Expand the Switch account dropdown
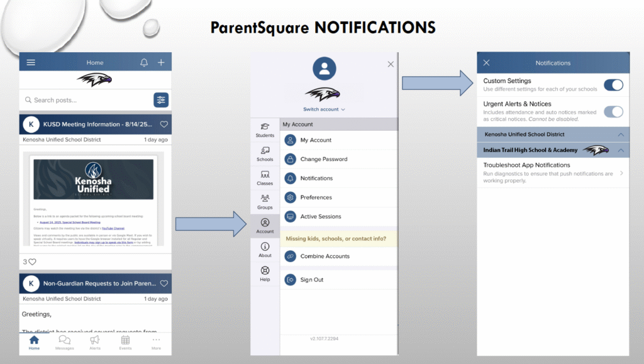 click(x=324, y=109)
